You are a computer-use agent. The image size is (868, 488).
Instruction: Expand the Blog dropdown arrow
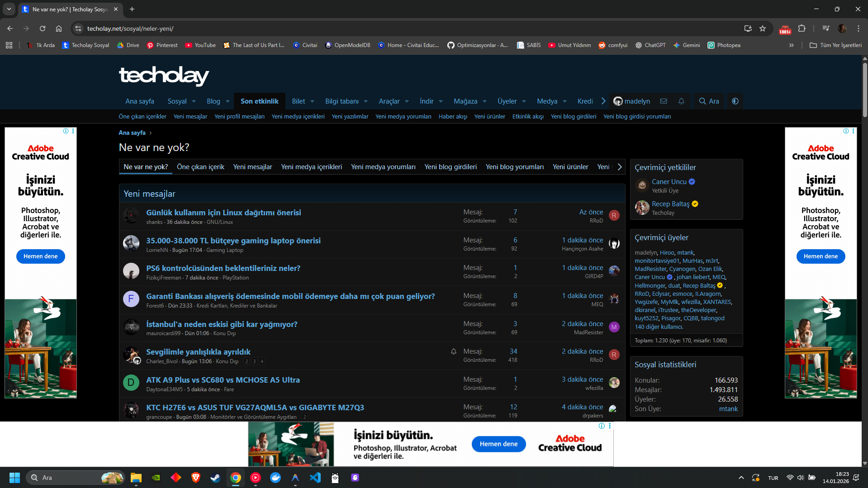228,101
